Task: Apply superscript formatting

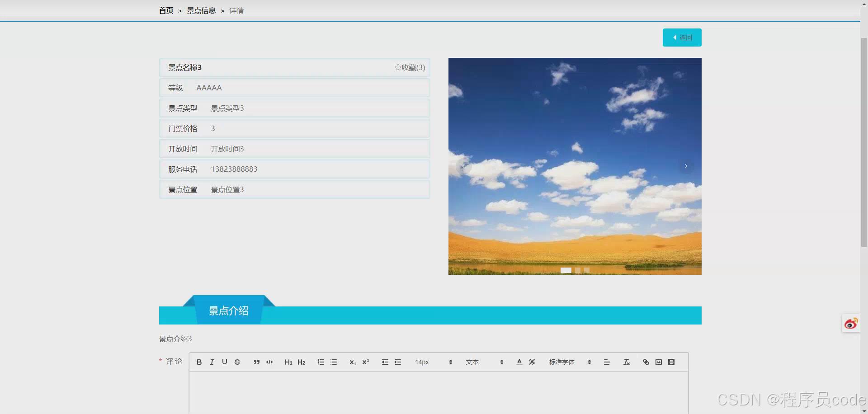Action: click(366, 362)
